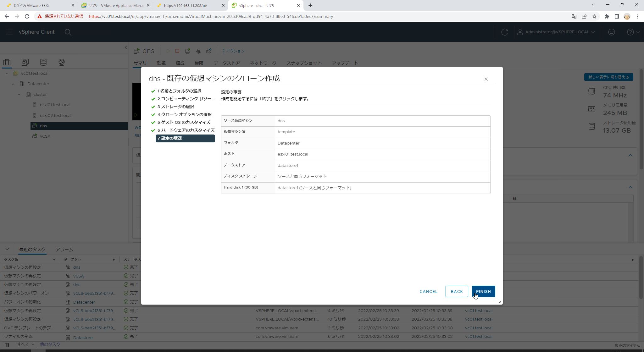Click take snapshot icon in VM toolbar
The height and width of the screenshot is (352, 644).
pos(209,51)
